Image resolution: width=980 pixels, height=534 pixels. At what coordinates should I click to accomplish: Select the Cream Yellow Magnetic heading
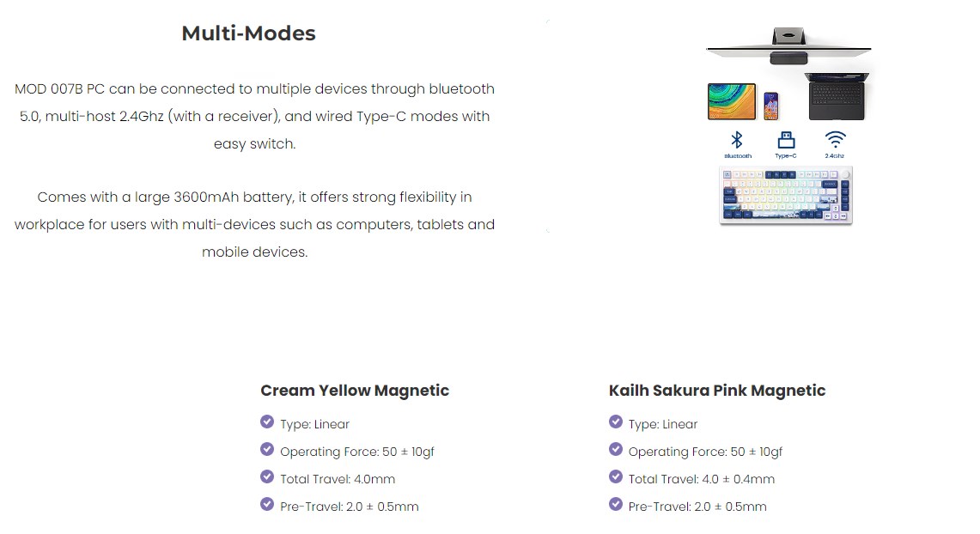coord(355,391)
